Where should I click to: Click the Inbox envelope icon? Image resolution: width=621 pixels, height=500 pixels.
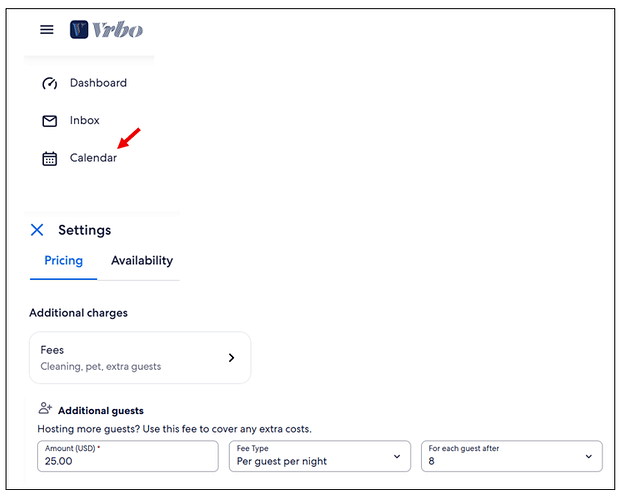pyautogui.click(x=49, y=121)
